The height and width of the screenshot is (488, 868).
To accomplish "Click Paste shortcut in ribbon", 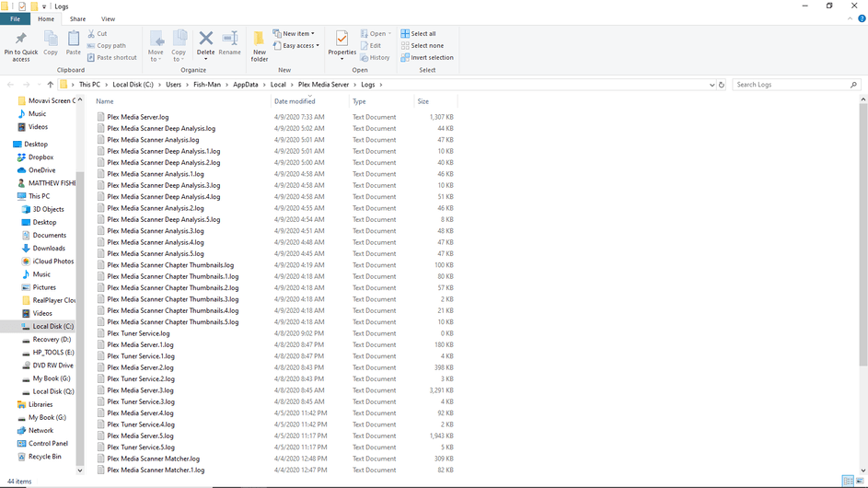I will coord(111,58).
